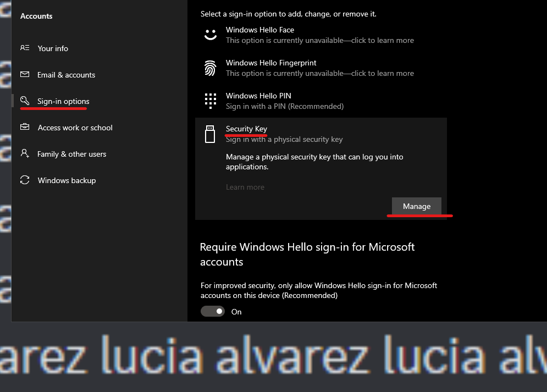Click the Windows Hello Face smiley icon
The image size is (547, 392).
[x=211, y=35]
